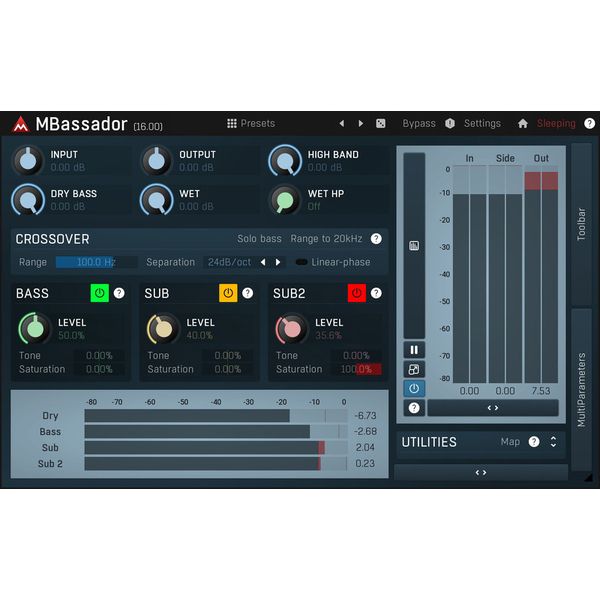Image resolution: width=600 pixels, height=600 pixels.
Task: Pause the meter display
Action: tap(414, 350)
